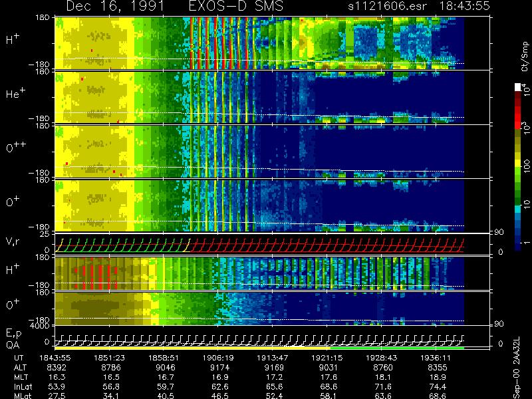Click the 'MLT' row label
Viewport: 532px width, 399px height.
pyautogui.click(x=21, y=377)
